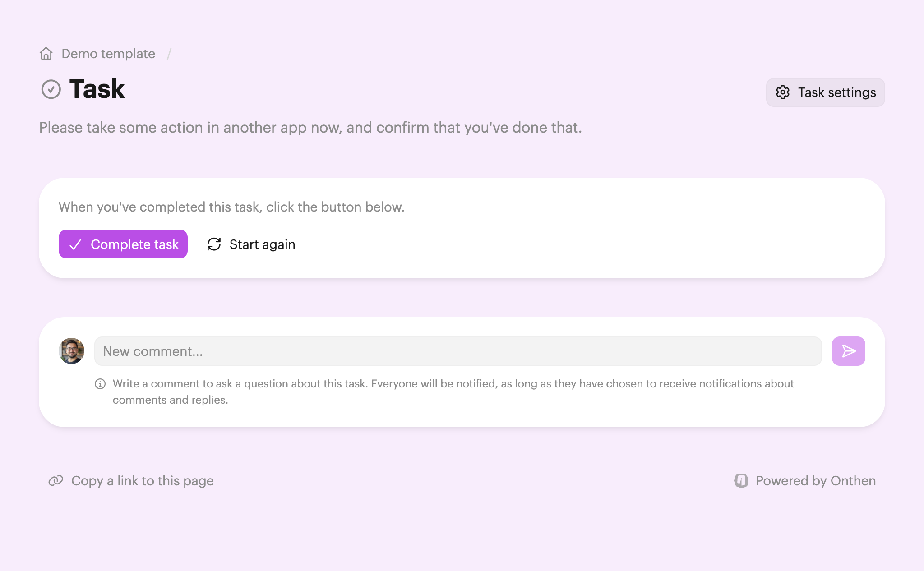Open the Powered by Onthen link

tap(815, 481)
